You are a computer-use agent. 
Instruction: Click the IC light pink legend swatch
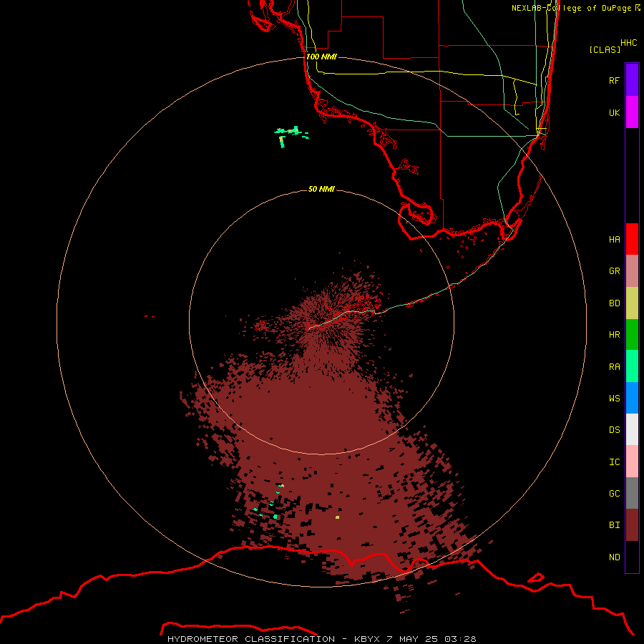(632, 462)
